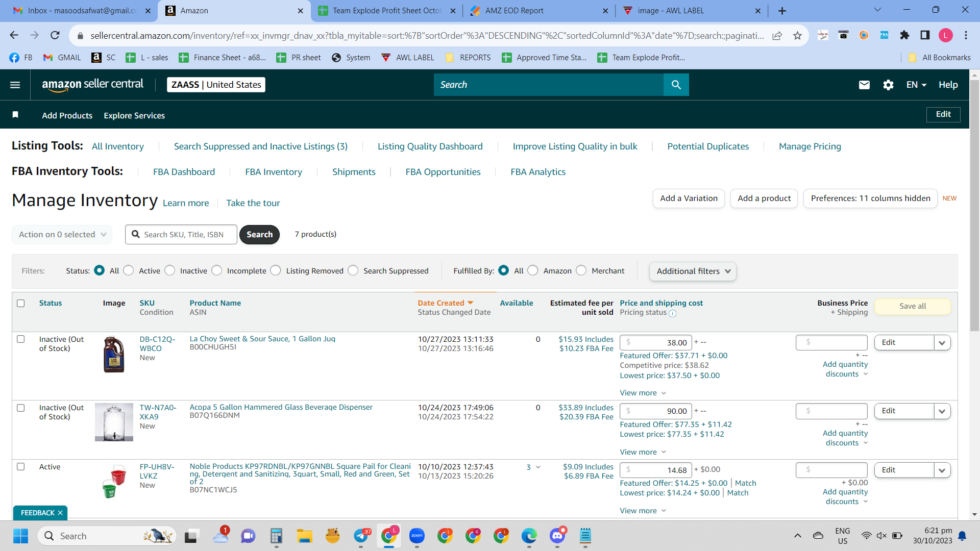Open the Add Products menu item
This screenshot has width=980, height=551.
point(67,115)
